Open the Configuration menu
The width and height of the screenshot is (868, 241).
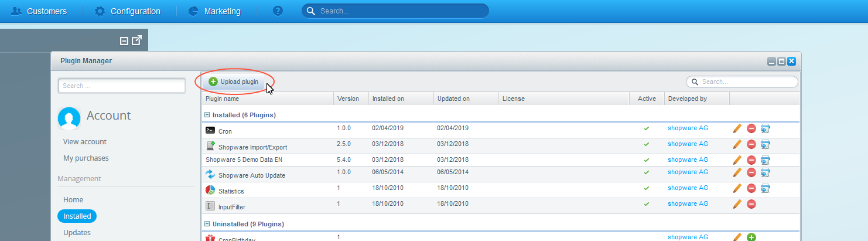pyautogui.click(x=128, y=11)
